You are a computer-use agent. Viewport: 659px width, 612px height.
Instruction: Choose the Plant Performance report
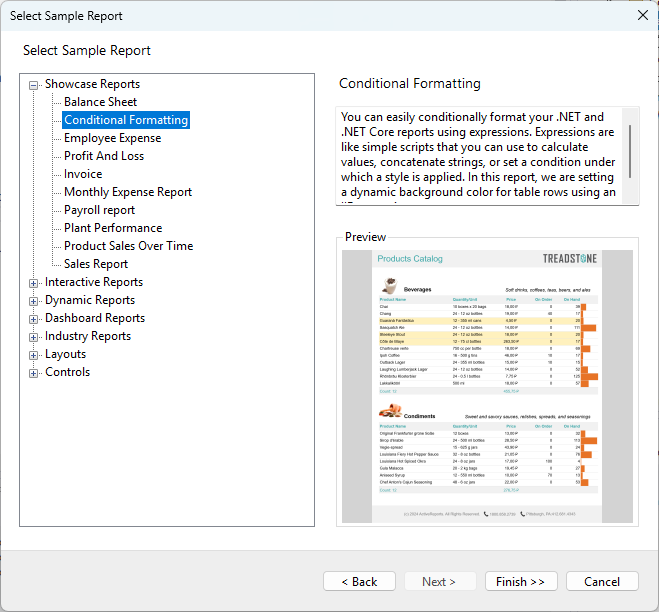113,228
